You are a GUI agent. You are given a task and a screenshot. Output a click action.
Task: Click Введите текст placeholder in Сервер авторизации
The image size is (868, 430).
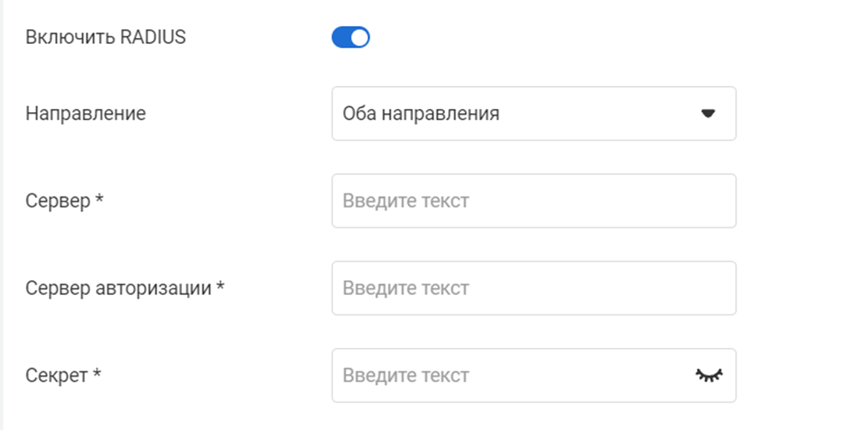(x=406, y=288)
